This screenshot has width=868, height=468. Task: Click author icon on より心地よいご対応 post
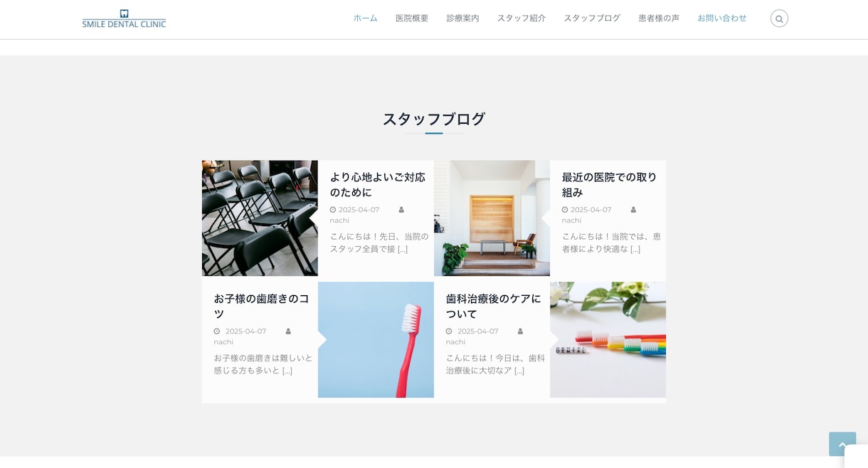(401, 210)
